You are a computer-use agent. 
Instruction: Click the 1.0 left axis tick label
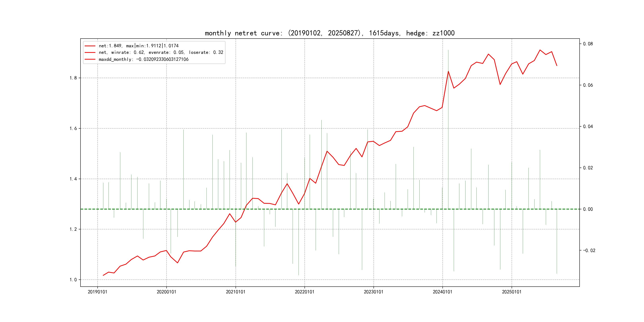[x=73, y=280]
